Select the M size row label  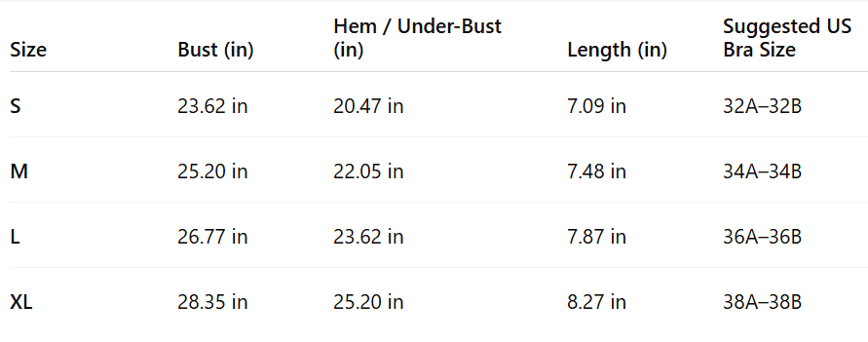[x=19, y=171]
